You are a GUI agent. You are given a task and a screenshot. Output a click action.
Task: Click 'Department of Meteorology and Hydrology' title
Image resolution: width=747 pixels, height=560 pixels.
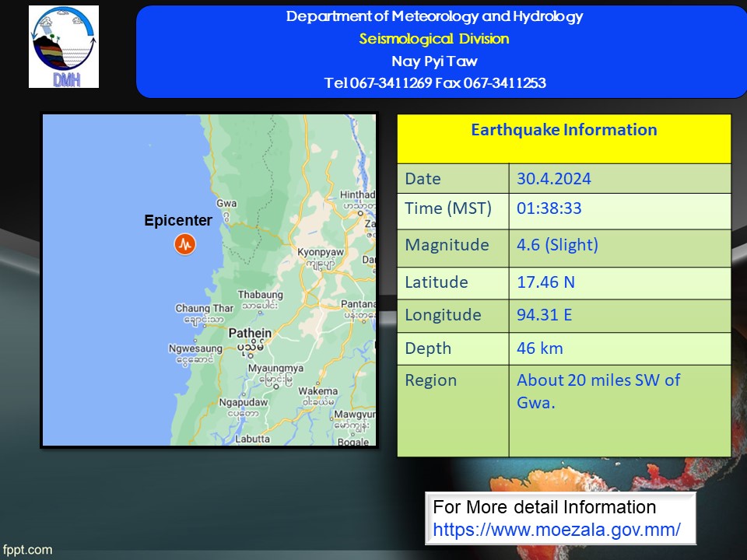click(434, 16)
